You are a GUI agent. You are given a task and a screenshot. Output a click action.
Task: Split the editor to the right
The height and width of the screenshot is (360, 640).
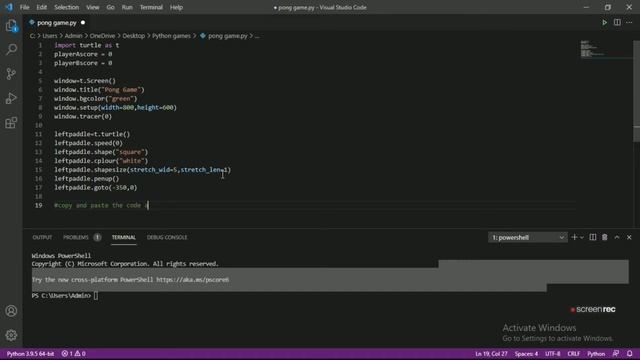(x=617, y=22)
